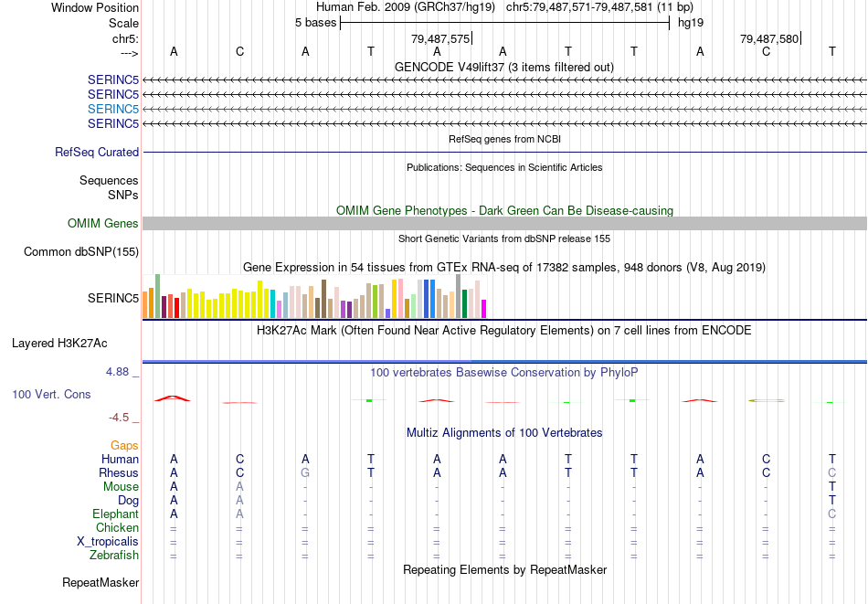The width and height of the screenshot is (868, 604).
Task: Click the 79,487,575 position marker
Action: point(440,38)
